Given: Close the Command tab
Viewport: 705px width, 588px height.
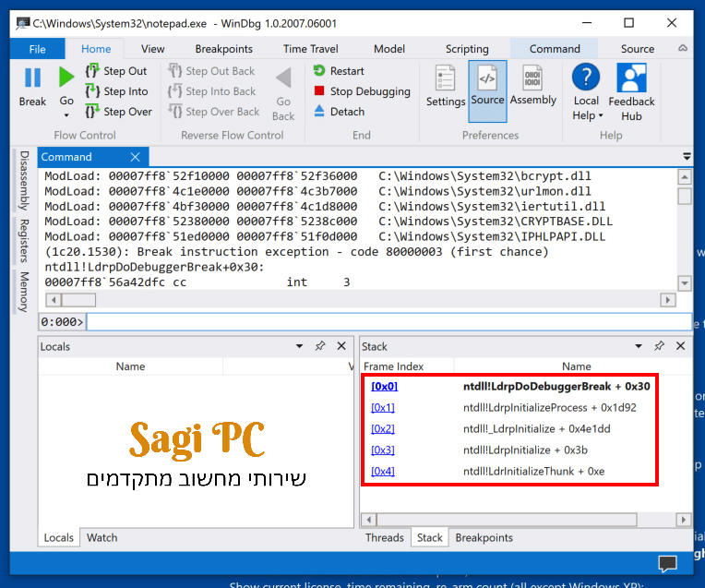Looking at the screenshot, I should [x=135, y=157].
